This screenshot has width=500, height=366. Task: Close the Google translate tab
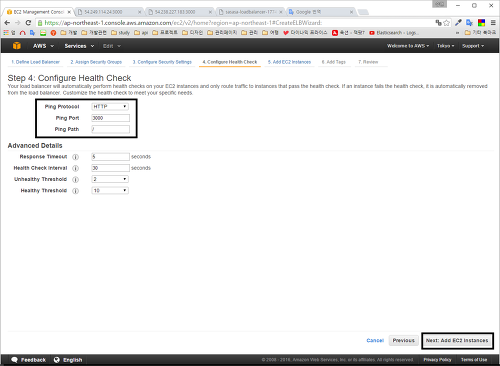coord(351,12)
